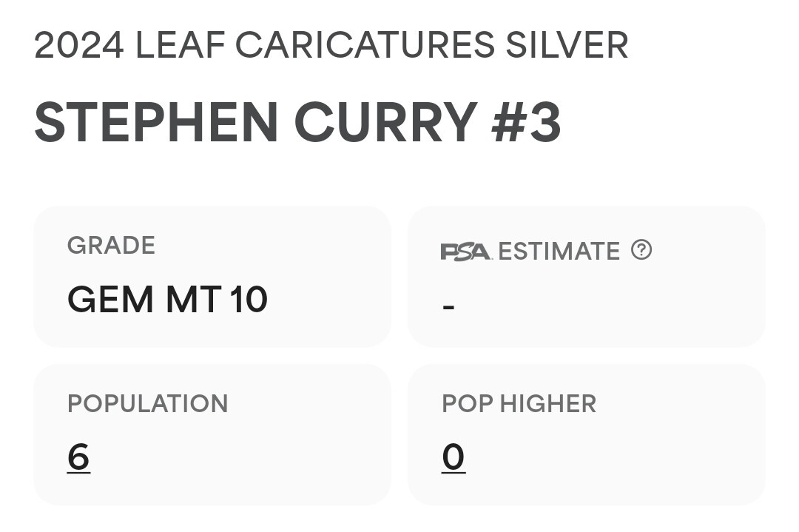Click the GRADE label
Image resolution: width=799 pixels, height=532 pixels.
click(x=111, y=246)
